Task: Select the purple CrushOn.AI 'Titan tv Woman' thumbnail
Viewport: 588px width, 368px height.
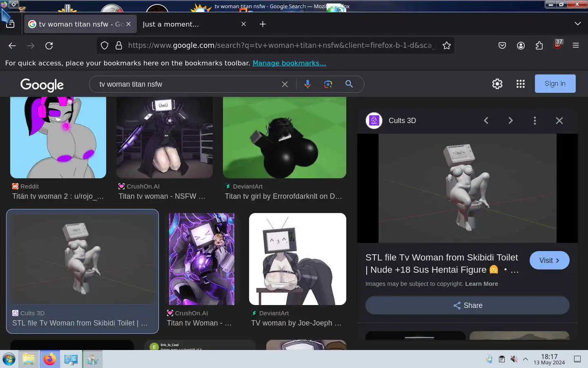Action: (202, 259)
